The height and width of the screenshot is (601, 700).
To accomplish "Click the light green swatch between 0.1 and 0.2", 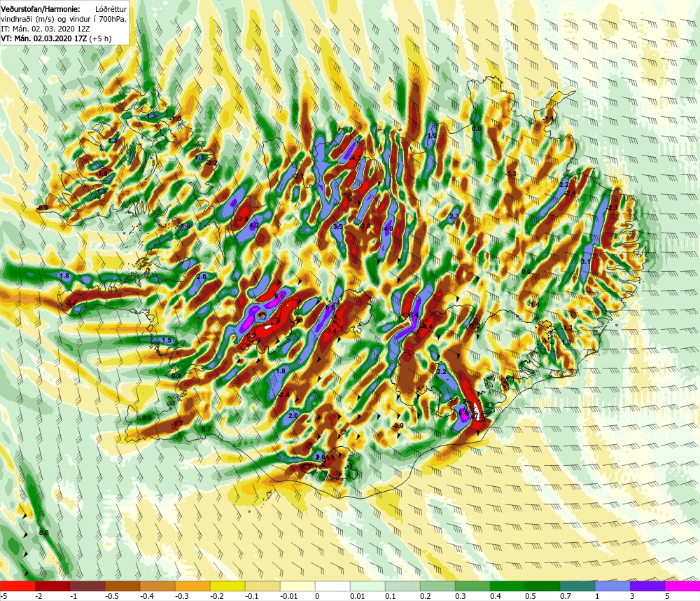I will tap(402, 586).
